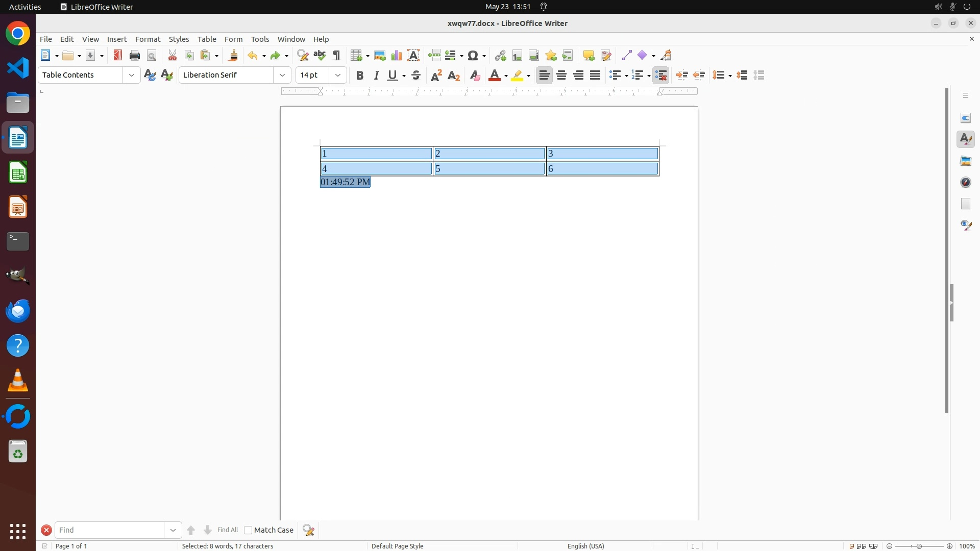Open the sidebar Gallery panel
The height and width of the screenshot is (551, 980).
click(x=966, y=161)
